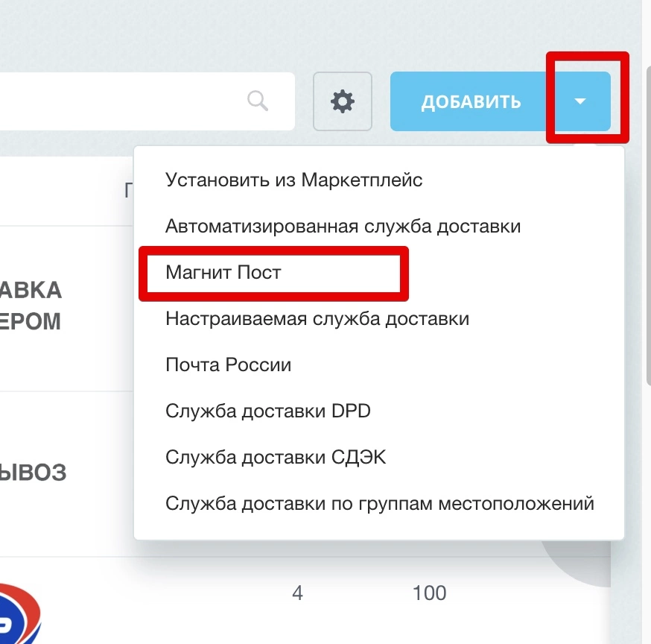Select Почта России from the list
Image resolution: width=651 pixels, height=644 pixels.
(228, 364)
